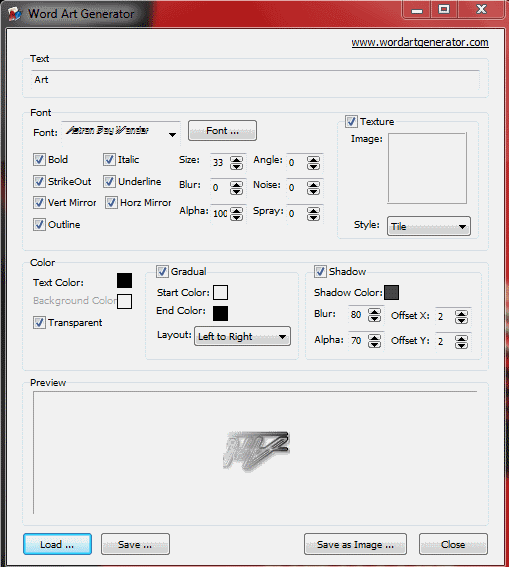The width and height of the screenshot is (509, 567).
Task: Uncheck the Transparent checkbox
Action: [39, 322]
